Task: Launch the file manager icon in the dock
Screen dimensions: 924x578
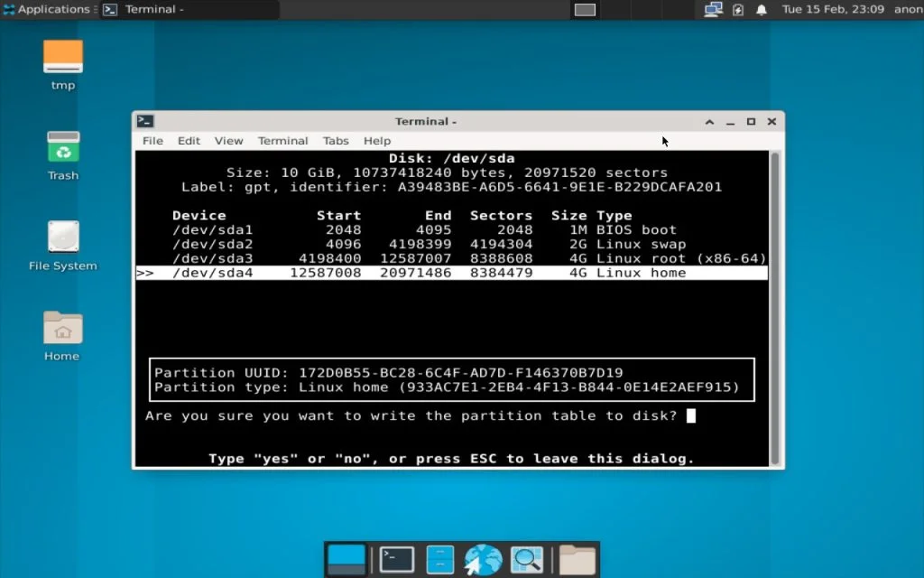Action: tap(439, 558)
